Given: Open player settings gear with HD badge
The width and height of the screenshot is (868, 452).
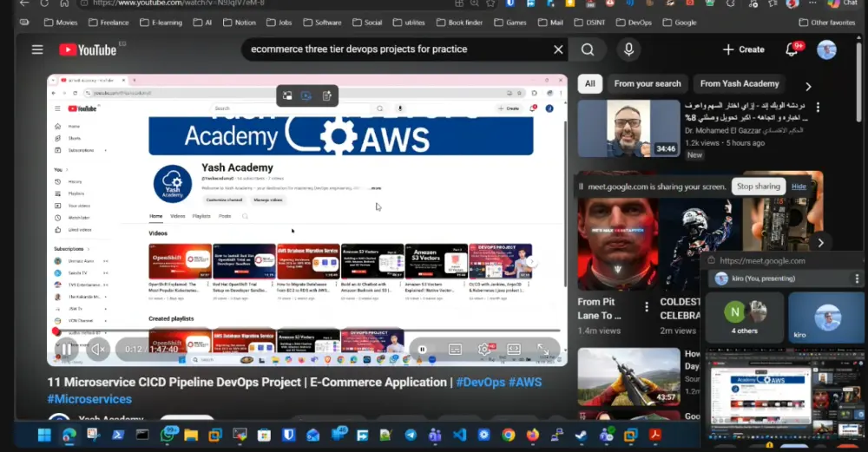Looking at the screenshot, I should 485,349.
